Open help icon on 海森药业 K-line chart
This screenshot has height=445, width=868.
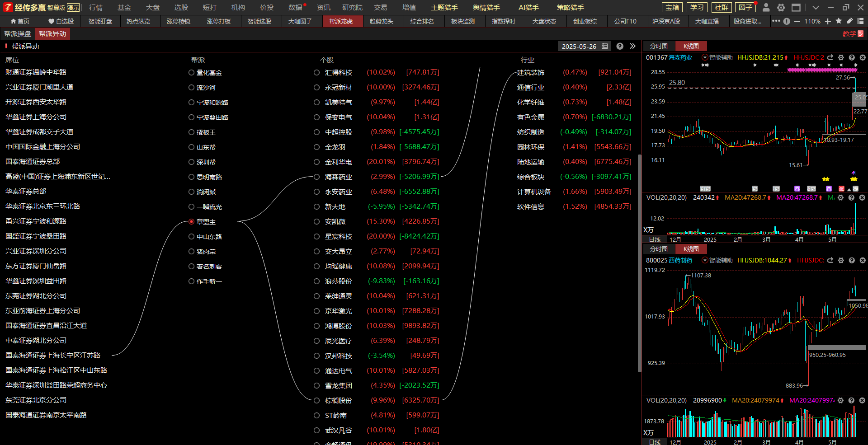tap(852, 57)
